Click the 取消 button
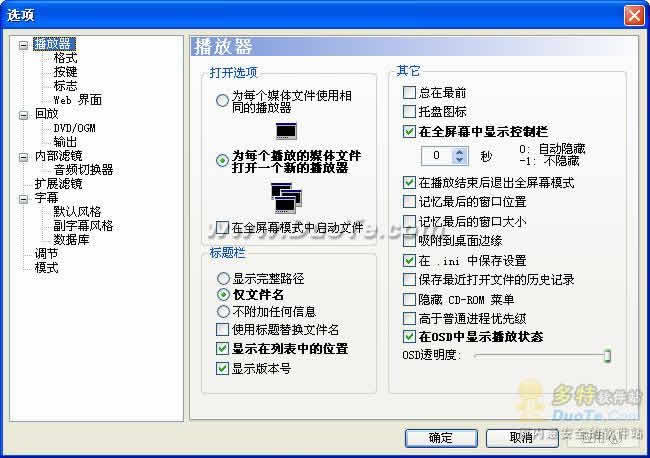The image size is (650, 458). coord(522,438)
